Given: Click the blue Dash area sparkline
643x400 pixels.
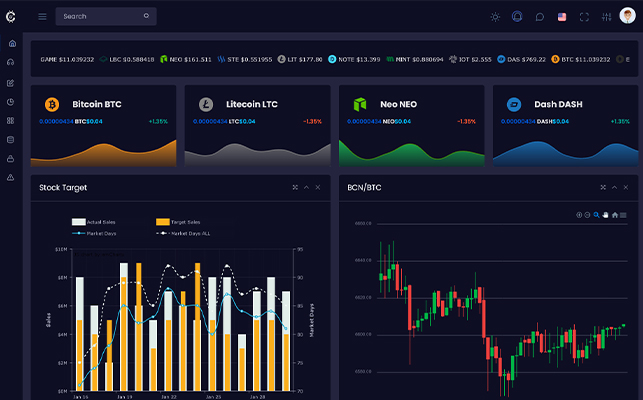Looking at the screenshot, I should click(x=565, y=154).
